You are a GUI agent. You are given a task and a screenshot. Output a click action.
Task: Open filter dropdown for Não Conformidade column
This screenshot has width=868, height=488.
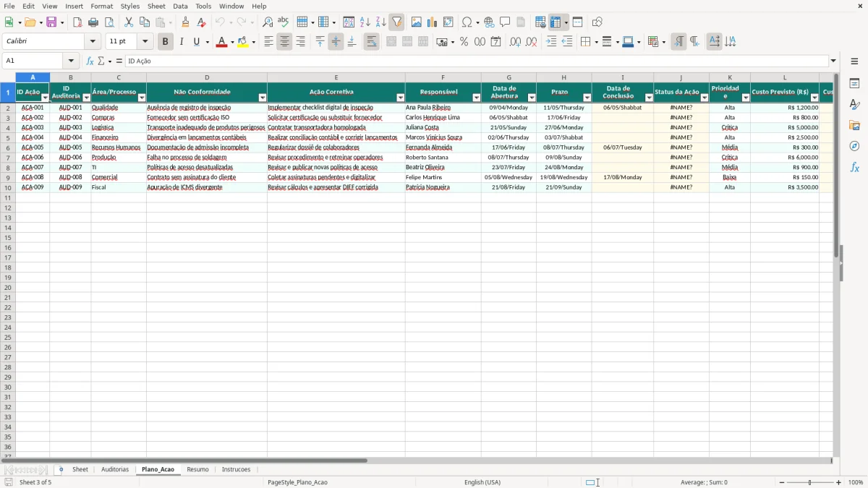263,98
